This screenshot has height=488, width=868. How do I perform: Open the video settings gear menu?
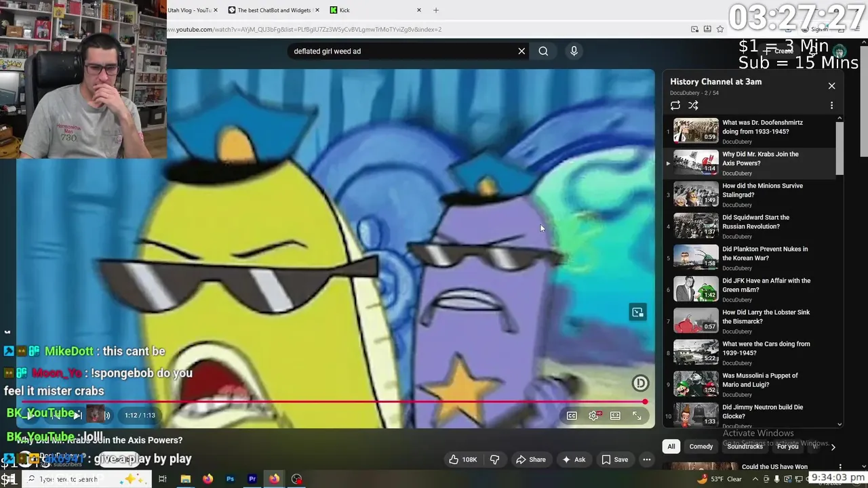click(594, 415)
